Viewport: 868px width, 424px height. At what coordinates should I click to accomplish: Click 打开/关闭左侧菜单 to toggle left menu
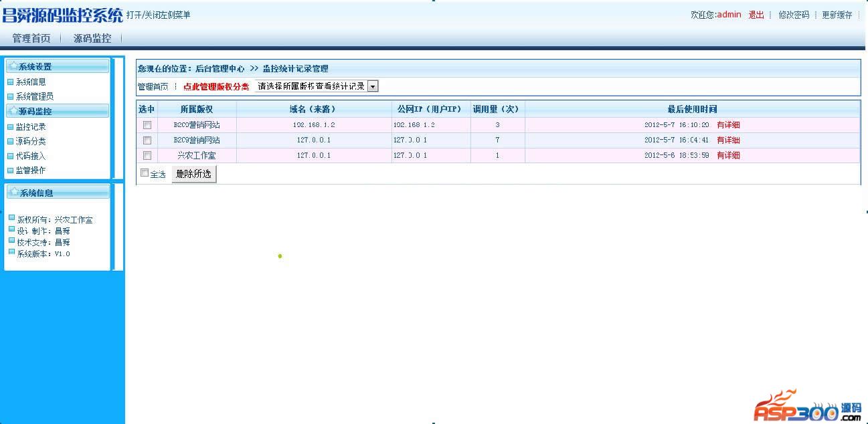[159, 15]
